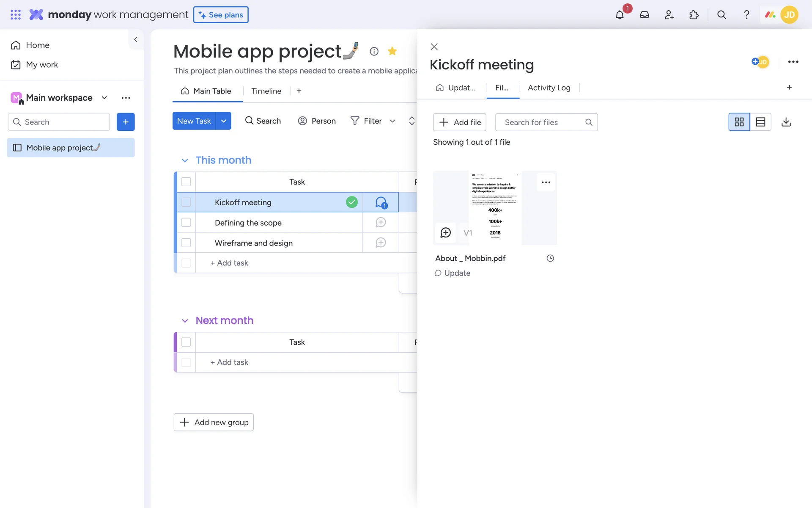
Task: Open version history clock for About _ Mobbin.pdf
Action: (x=550, y=258)
